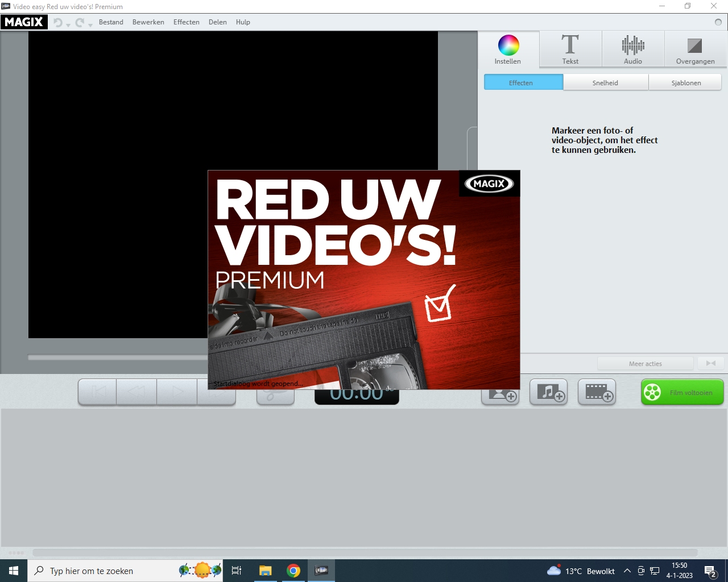Open the Overgangen transitions panel
The height and width of the screenshot is (582, 728).
pos(696,49)
